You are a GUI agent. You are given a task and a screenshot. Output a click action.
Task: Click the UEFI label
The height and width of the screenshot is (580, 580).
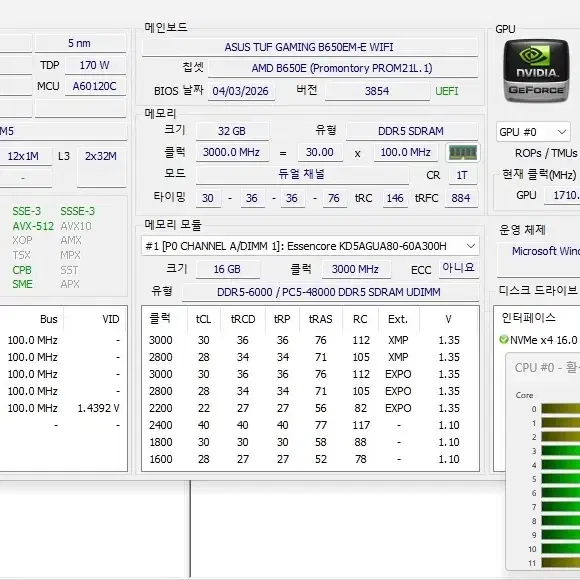pos(446,91)
